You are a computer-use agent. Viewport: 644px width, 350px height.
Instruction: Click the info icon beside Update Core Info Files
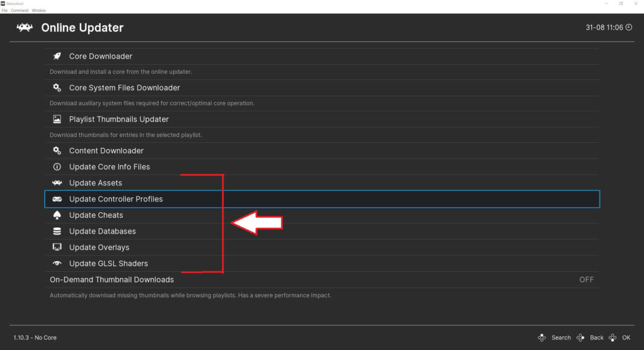tap(57, 167)
